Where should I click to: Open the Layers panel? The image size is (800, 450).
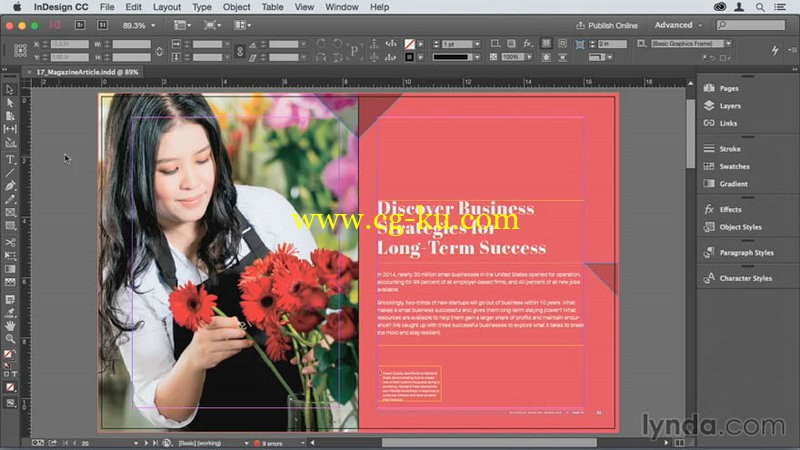point(722,106)
